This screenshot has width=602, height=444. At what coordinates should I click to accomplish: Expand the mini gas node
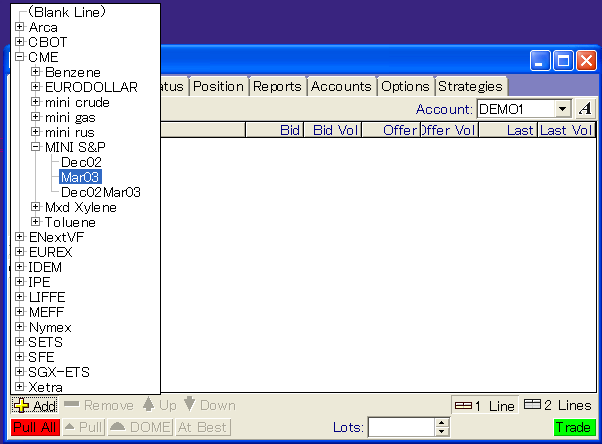pyautogui.click(x=35, y=117)
